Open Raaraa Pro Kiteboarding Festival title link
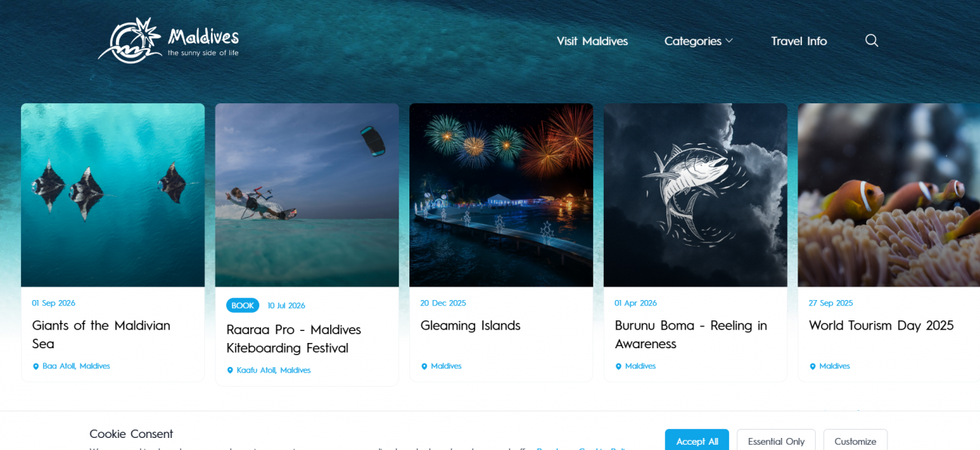 [293, 339]
